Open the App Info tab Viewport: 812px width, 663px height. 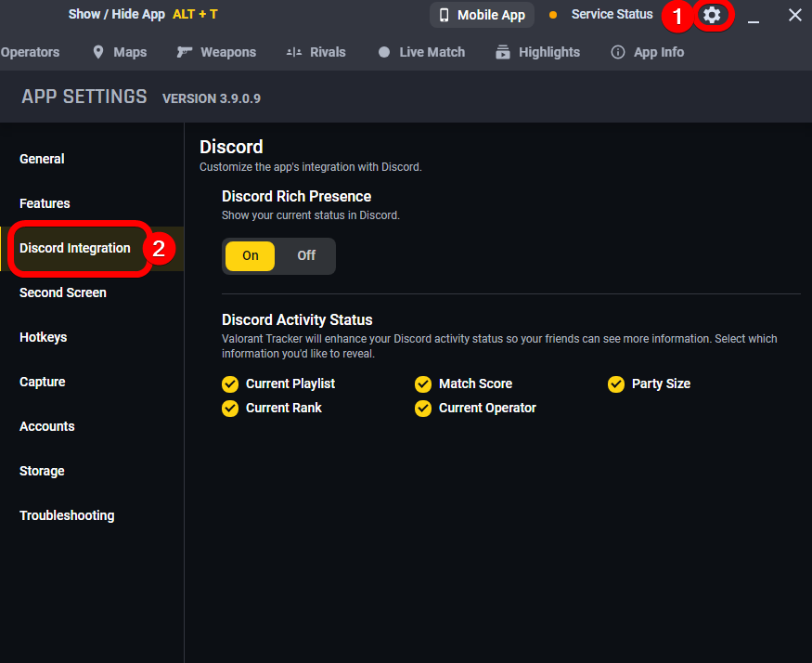[648, 52]
